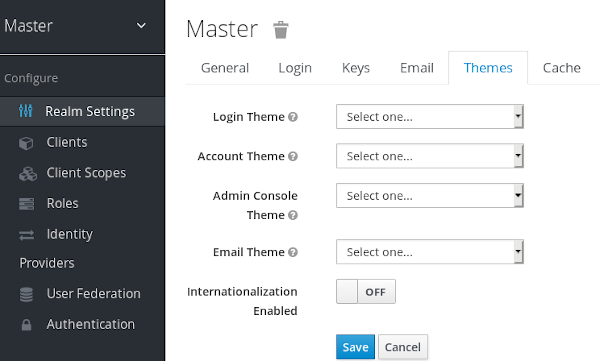
Task: Show help tooltip for Email Theme
Action: (293, 252)
